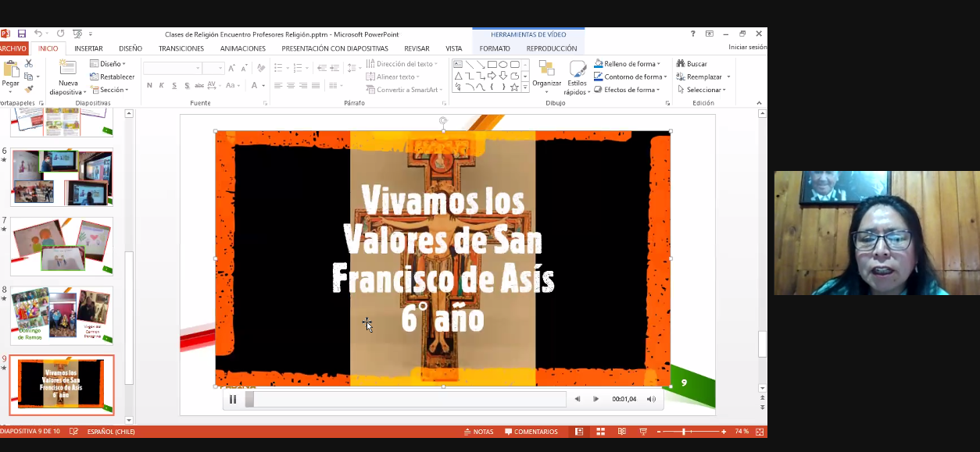The height and width of the screenshot is (452, 980).
Task: Click the Save icon in quick access toolbar
Action: pos(21,34)
